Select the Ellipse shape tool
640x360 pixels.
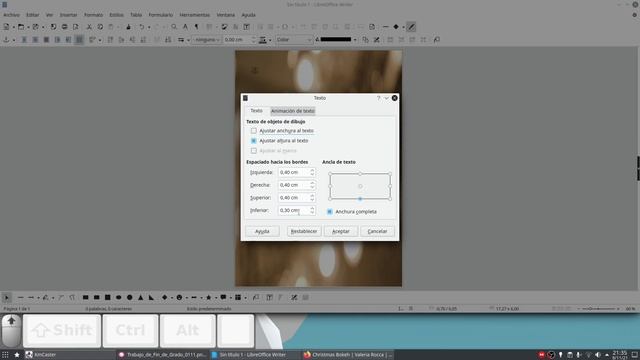(x=119, y=298)
